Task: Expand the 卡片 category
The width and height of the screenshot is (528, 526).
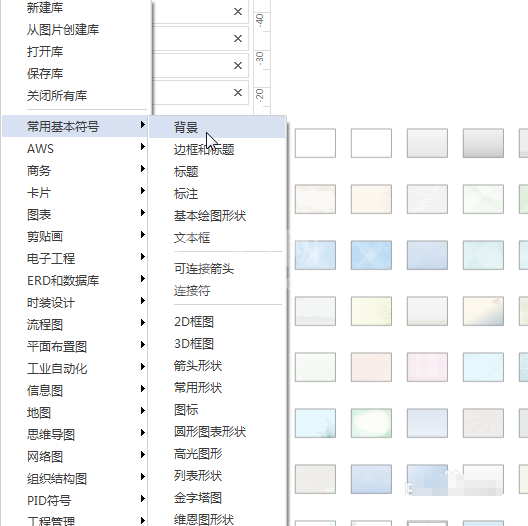Action: click(x=75, y=193)
